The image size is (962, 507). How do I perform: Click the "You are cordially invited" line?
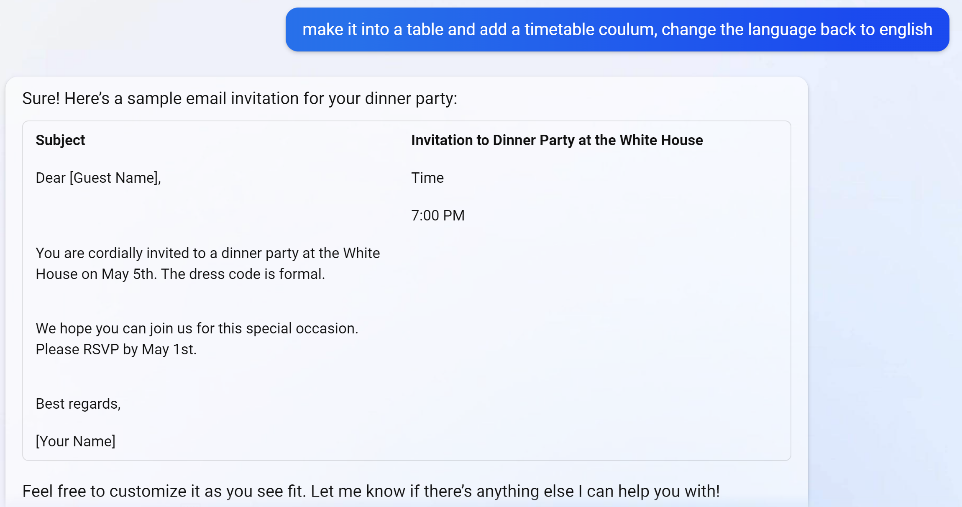[x=207, y=253]
